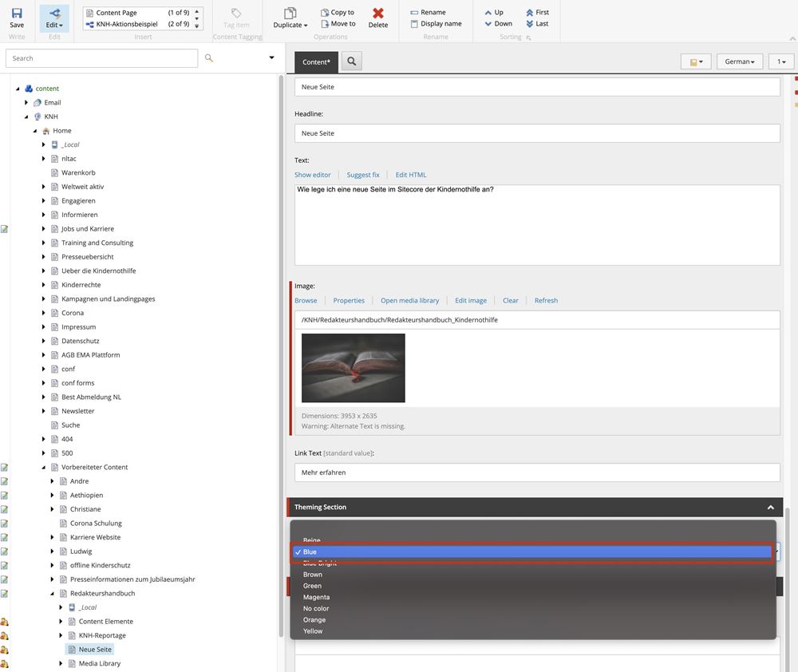Expand the Weltweit aktiv tree node
Viewport: 798px width, 672px height.
(x=44, y=187)
